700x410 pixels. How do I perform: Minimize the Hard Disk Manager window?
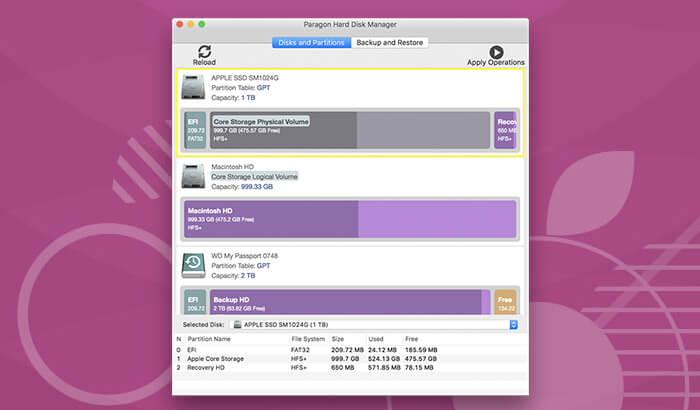pos(191,24)
